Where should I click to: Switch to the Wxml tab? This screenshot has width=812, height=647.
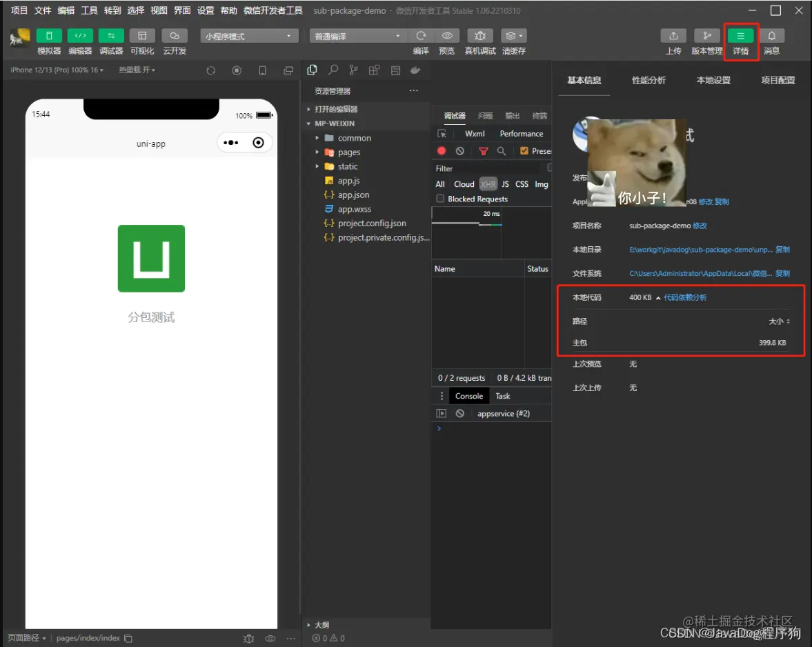coord(475,134)
